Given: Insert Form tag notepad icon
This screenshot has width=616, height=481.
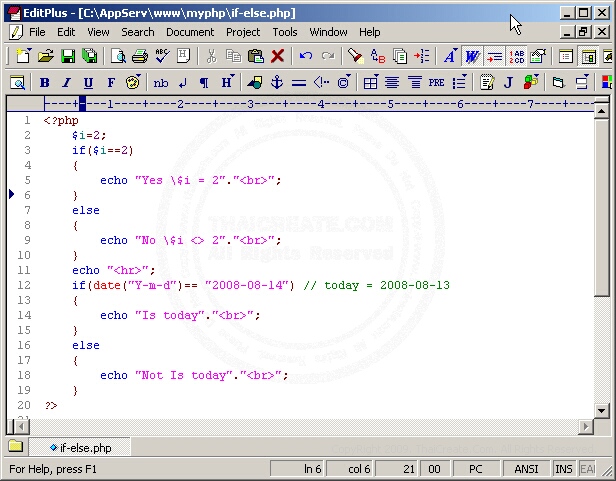Looking at the screenshot, I should pyautogui.click(x=487, y=83).
